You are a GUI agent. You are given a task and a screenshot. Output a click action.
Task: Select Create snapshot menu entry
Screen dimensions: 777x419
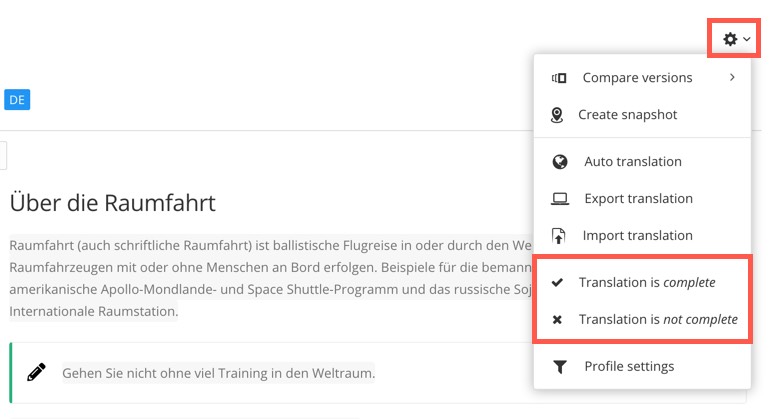[x=627, y=115]
